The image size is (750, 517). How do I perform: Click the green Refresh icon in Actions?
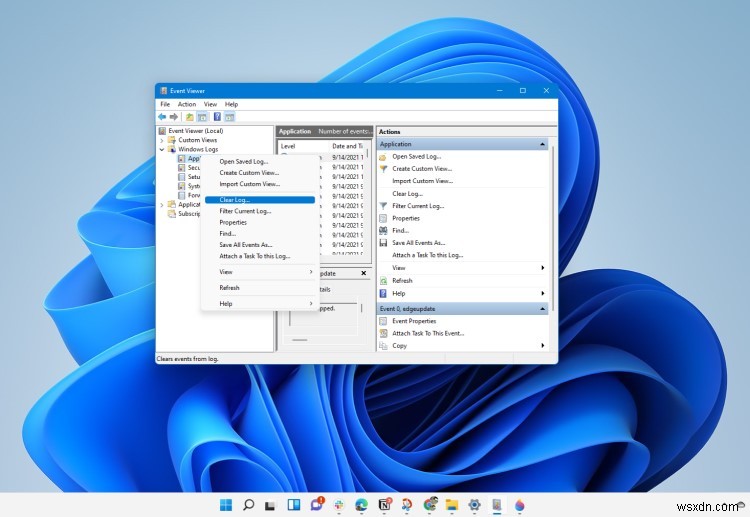[383, 281]
